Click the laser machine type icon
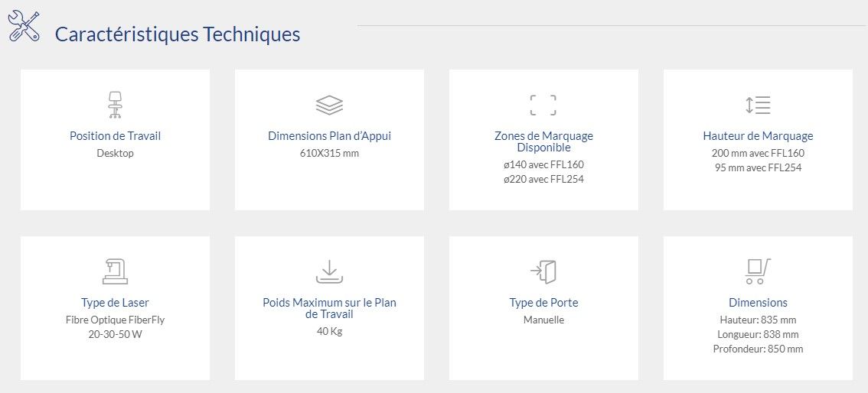This screenshot has height=393, width=868. [x=115, y=271]
